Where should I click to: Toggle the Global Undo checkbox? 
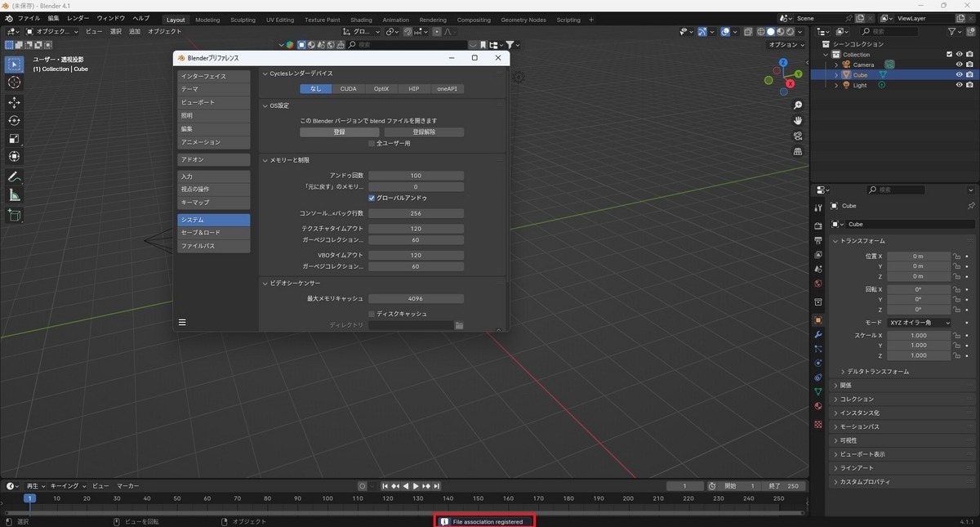372,198
